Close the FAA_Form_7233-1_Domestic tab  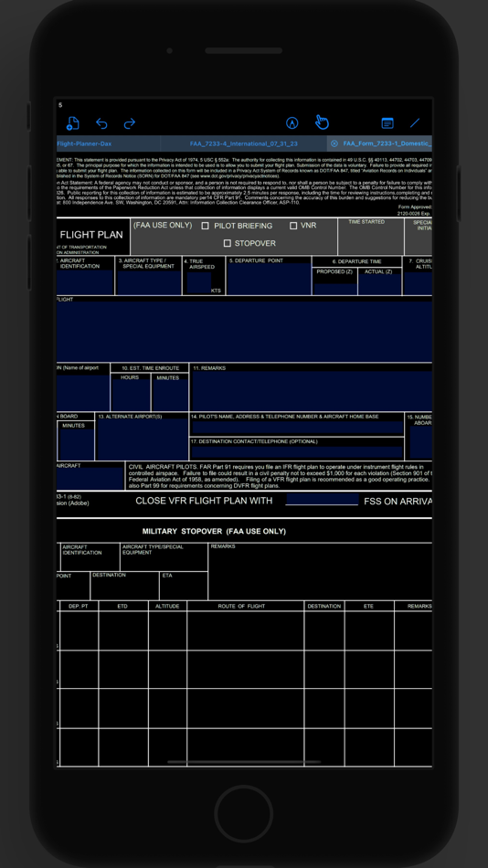click(334, 143)
